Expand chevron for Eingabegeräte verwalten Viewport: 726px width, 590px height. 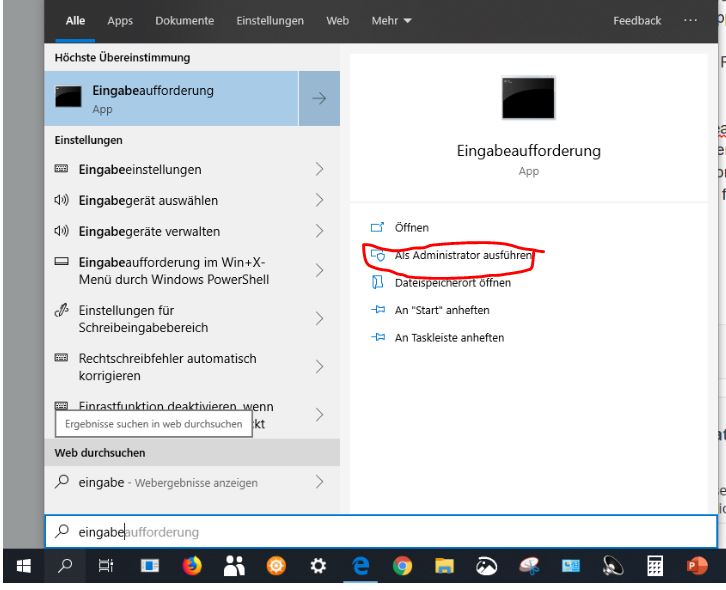point(319,231)
